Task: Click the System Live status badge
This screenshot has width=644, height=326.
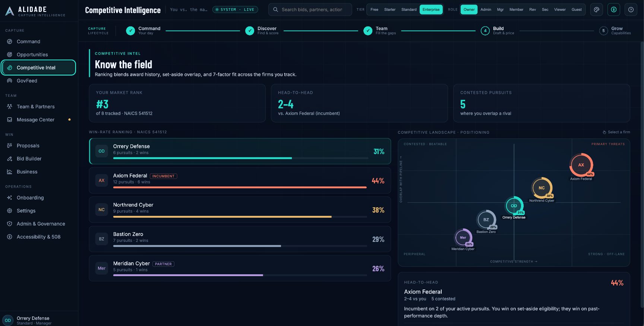Action: [236, 10]
